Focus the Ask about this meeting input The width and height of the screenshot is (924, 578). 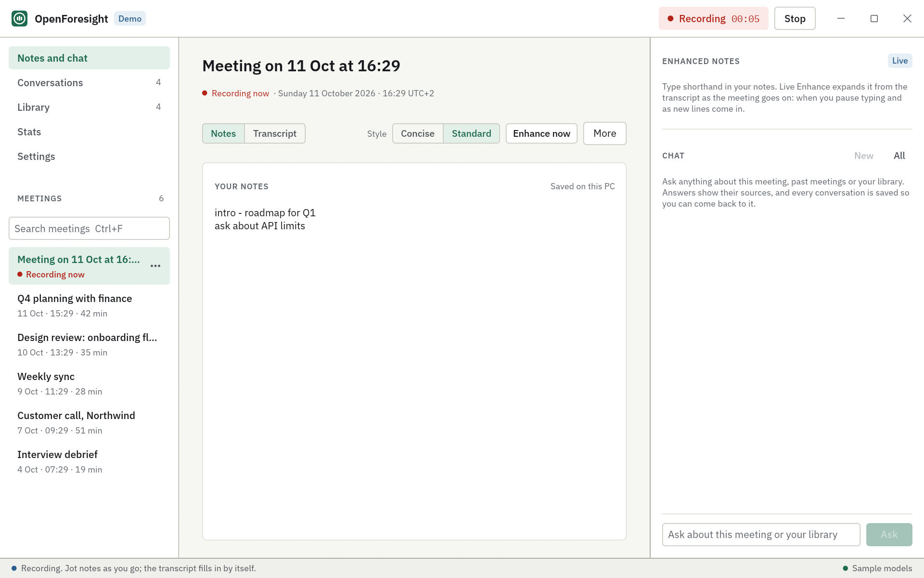pyautogui.click(x=761, y=535)
